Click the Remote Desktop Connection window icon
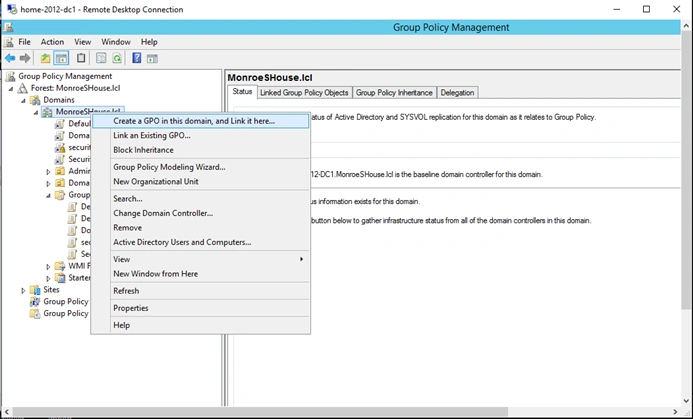Viewport: 693px width, 419px height. point(12,9)
